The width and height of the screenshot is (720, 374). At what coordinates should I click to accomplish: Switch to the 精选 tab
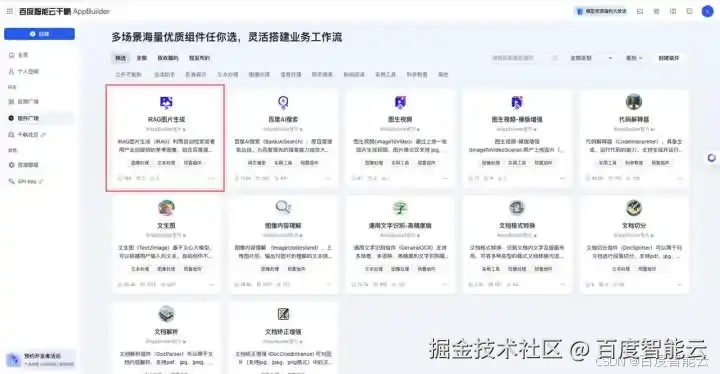coord(120,58)
